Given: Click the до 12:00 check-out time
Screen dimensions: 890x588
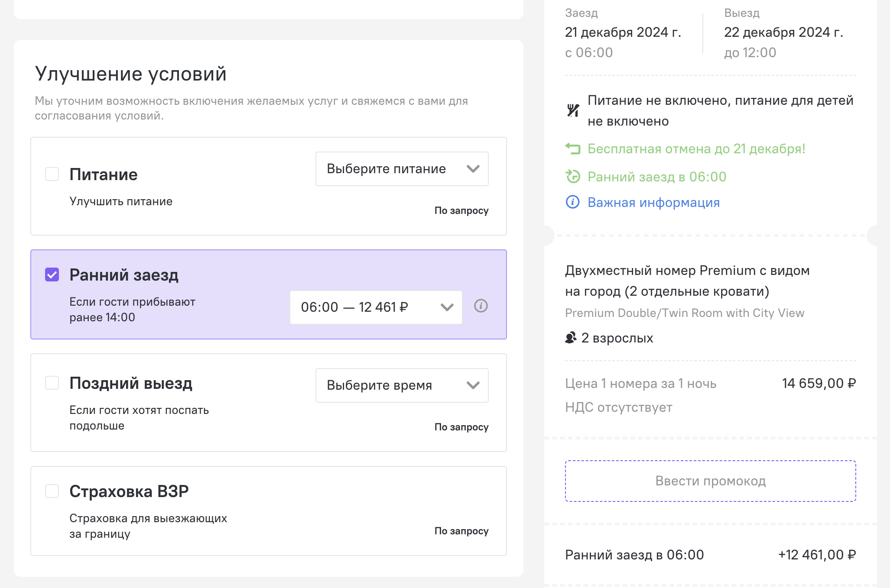Looking at the screenshot, I should click(x=750, y=53).
